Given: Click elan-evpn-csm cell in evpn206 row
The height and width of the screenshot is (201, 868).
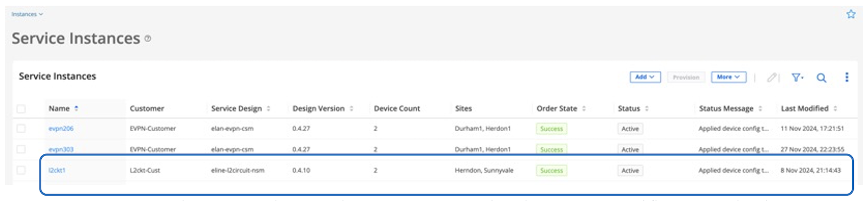Looking at the screenshot, I should (232, 128).
